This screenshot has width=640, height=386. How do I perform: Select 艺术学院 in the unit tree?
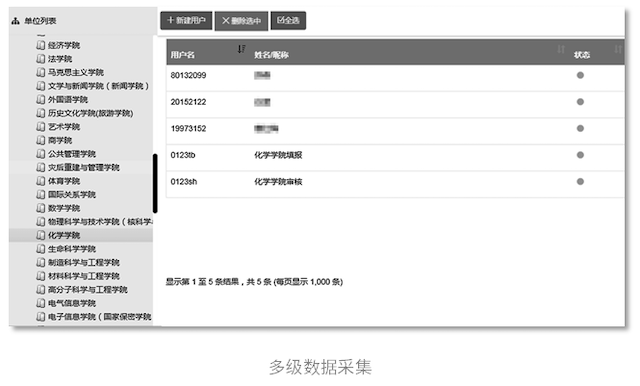[x=64, y=127]
